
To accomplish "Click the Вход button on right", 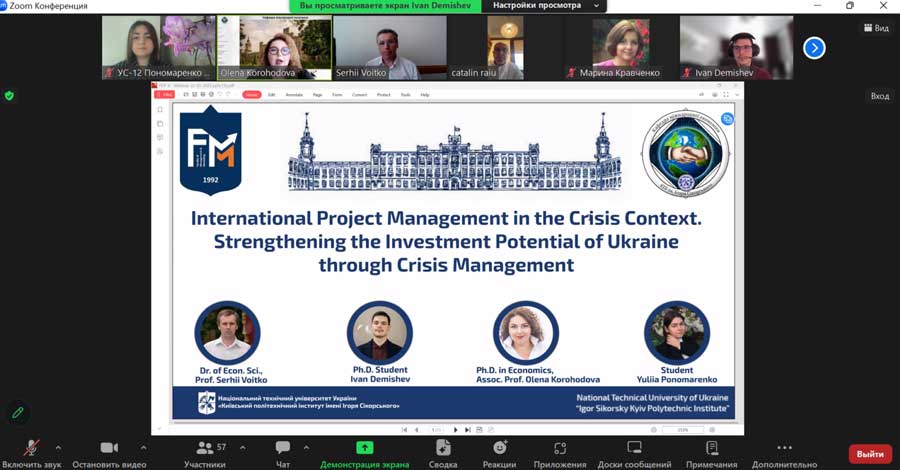I will point(879,96).
